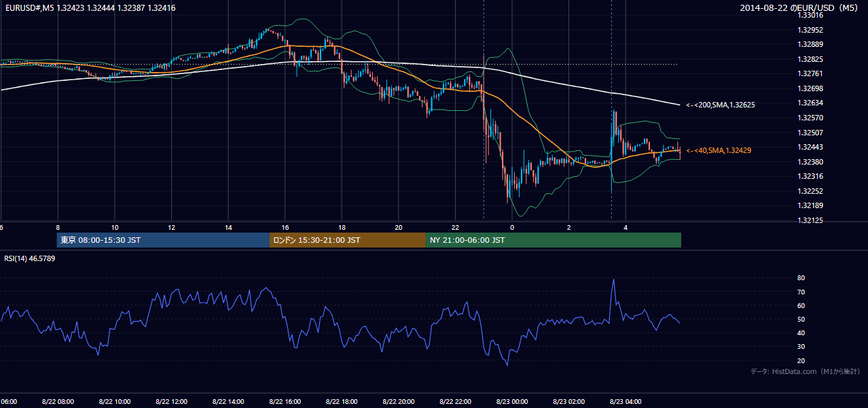This screenshot has height=408, width=868.
Task: Click the RSI(14) 46.5789 indicator label
Action: point(29,258)
